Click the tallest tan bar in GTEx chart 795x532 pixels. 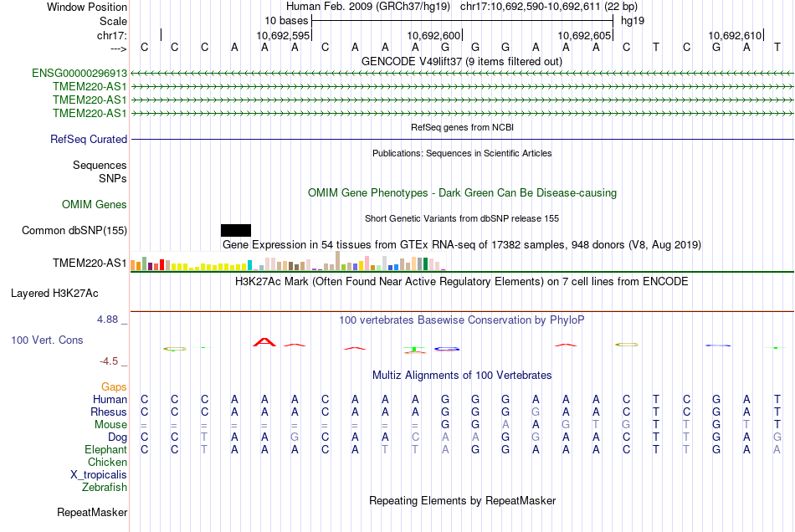coord(338,260)
